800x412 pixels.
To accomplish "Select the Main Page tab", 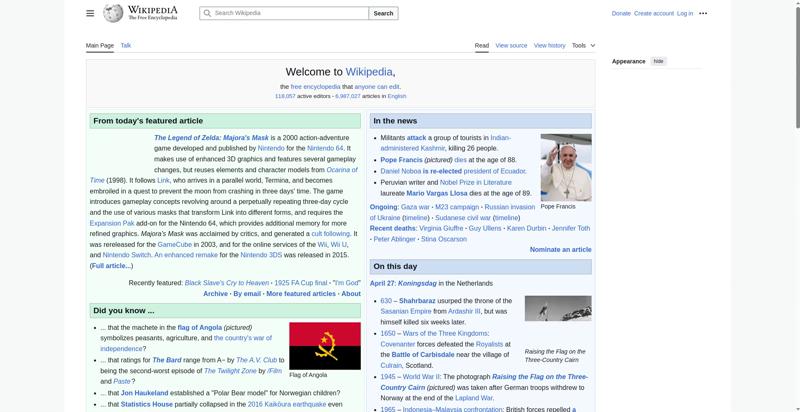I will click(100, 45).
